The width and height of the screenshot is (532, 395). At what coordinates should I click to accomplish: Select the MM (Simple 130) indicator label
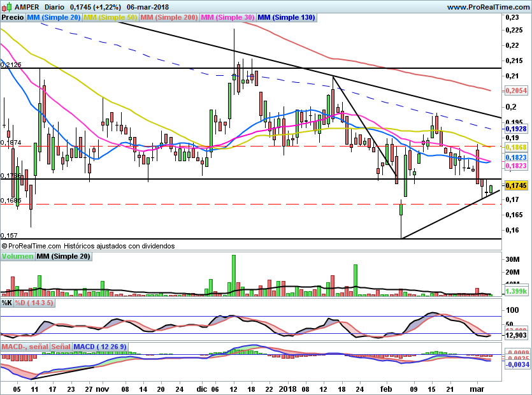coord(286,18)
